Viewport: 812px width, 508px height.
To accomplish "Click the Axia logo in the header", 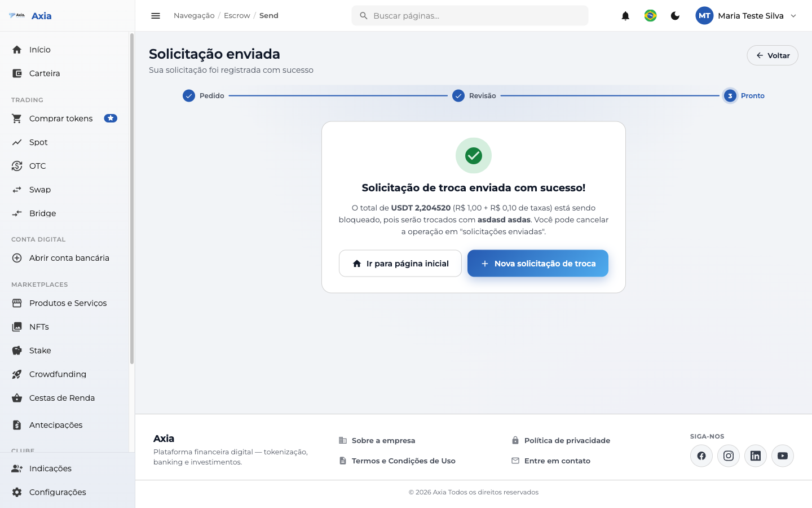I will (x=30, y=16).
